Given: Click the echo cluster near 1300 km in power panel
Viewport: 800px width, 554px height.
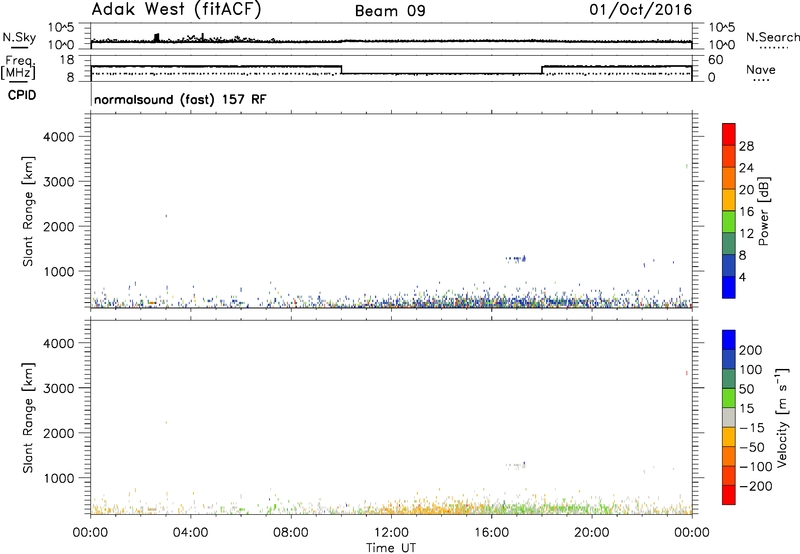Looking at the screenshot, I should coord(516,259).
